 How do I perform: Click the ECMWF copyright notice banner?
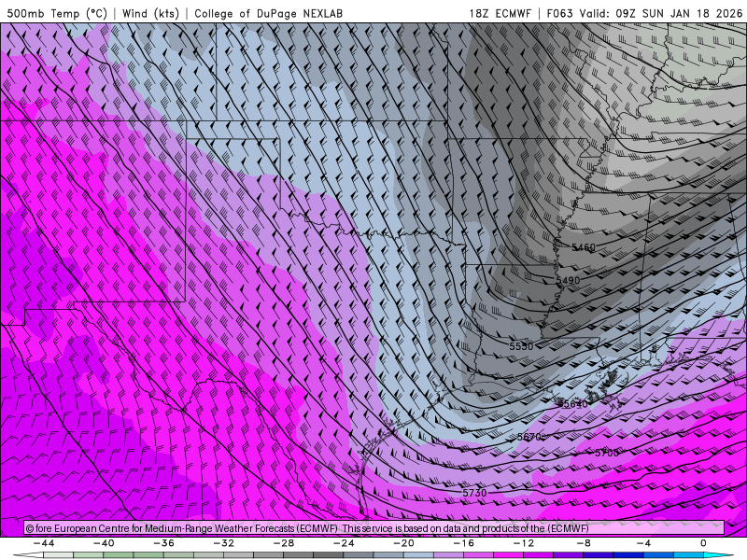[374, 528]
